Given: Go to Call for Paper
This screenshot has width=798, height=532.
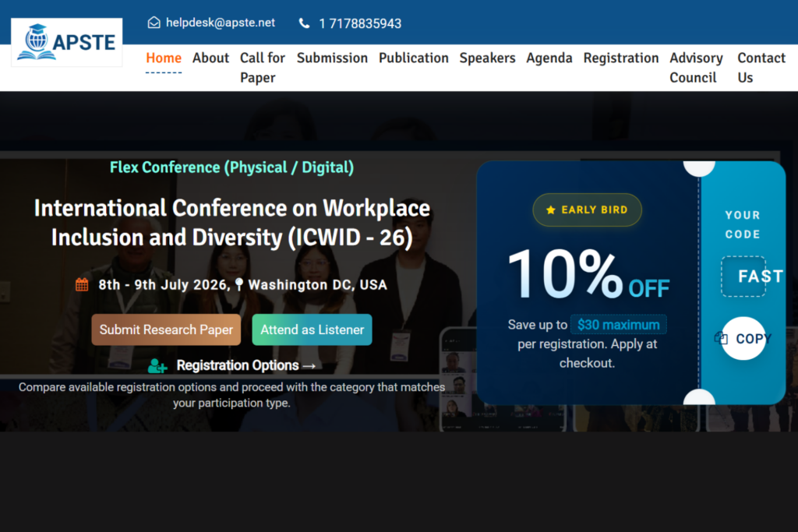Looking at the screenshot, I should coord(263,68).
